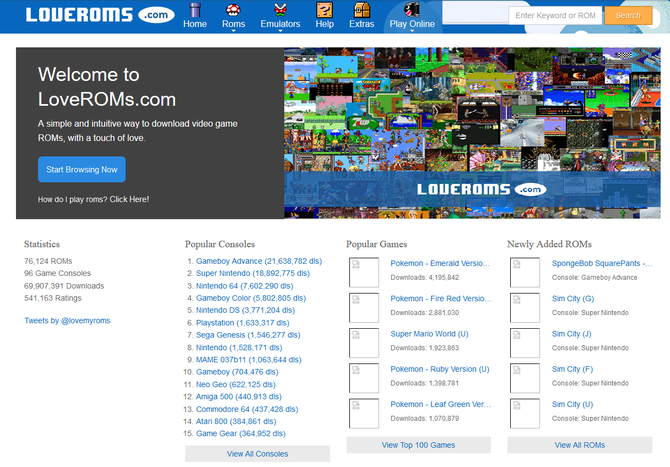
Task: Open Neo Geo console link
Action: coord(235,385)
